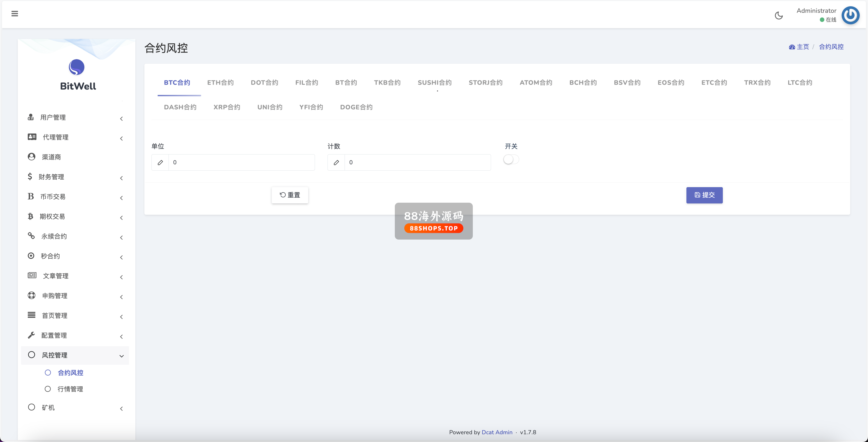Select 合约风控 submenu radio item

tap(48, 373)
